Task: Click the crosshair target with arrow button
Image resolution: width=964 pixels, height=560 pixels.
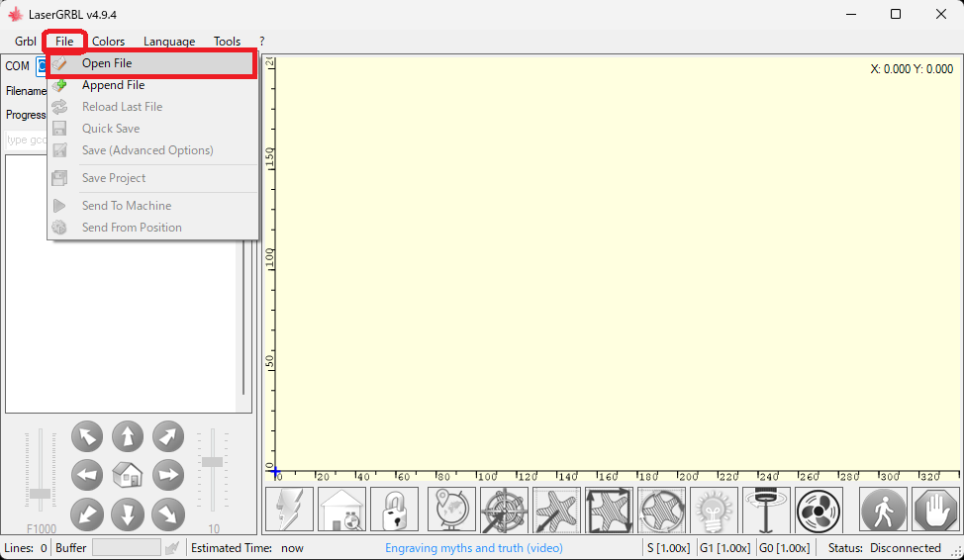Action: [x=504, y=509]
